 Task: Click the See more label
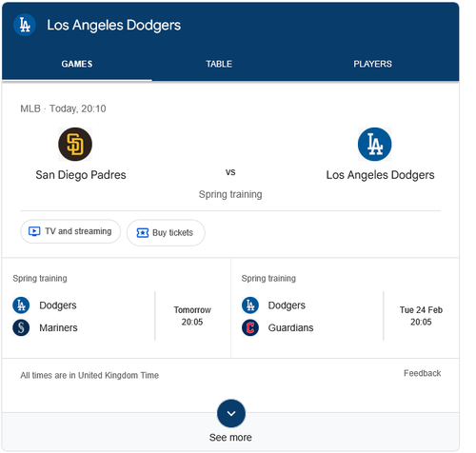point(230,438)
